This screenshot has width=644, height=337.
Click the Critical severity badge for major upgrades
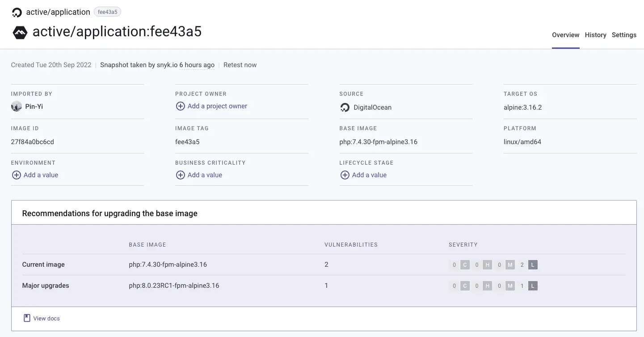click(465, 286)
